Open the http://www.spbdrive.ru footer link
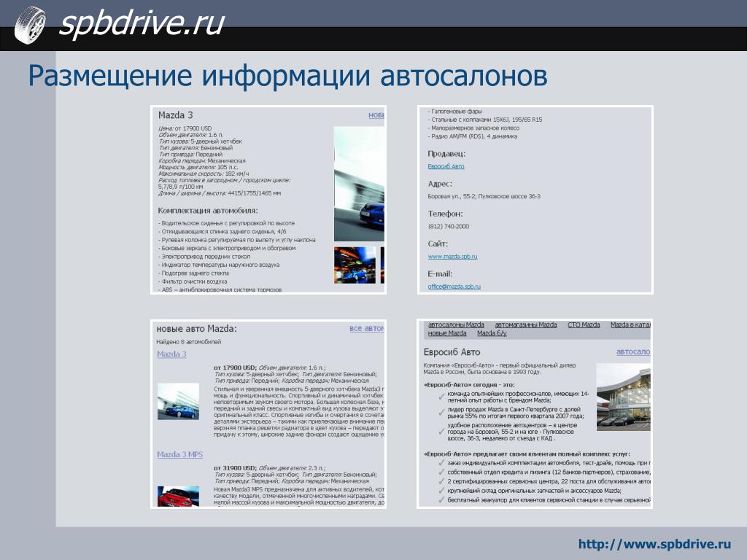Viewport: 747px width, 560px height. [654, 544]
